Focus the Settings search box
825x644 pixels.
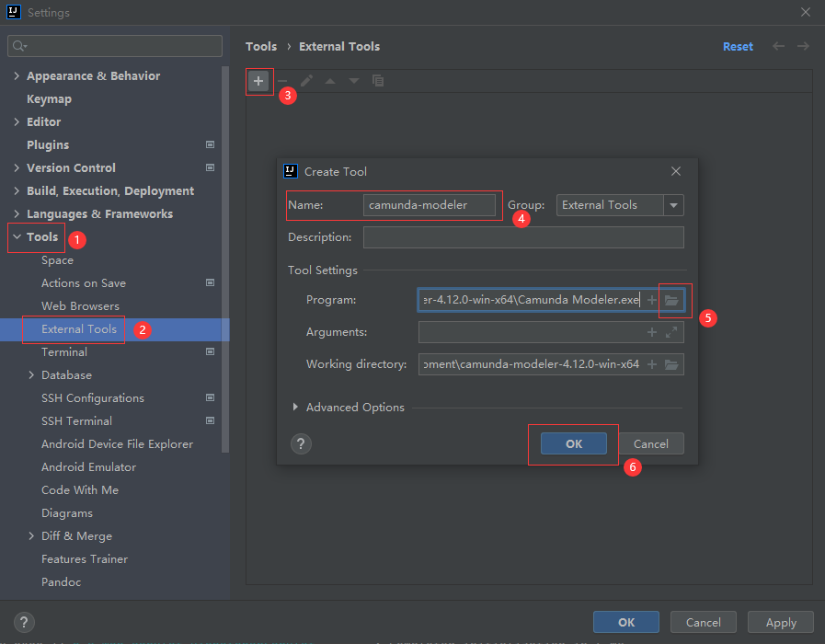(x=115, y=46)
